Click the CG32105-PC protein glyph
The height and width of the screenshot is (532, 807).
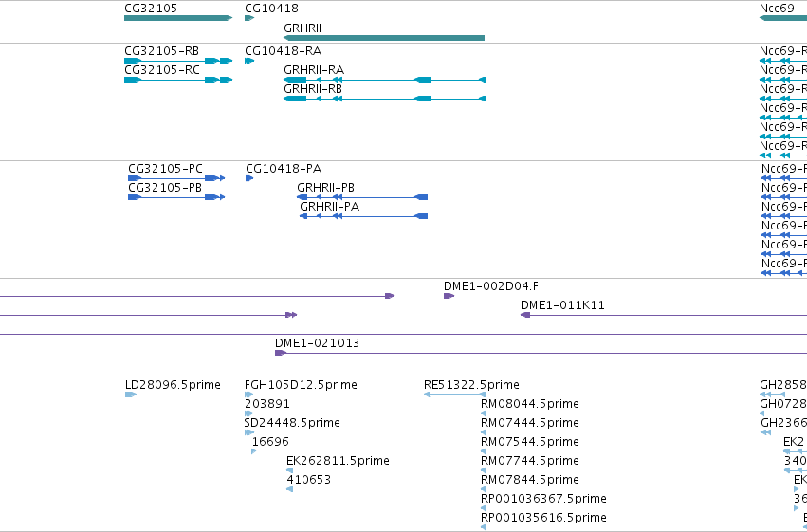(x=176, y=178)
